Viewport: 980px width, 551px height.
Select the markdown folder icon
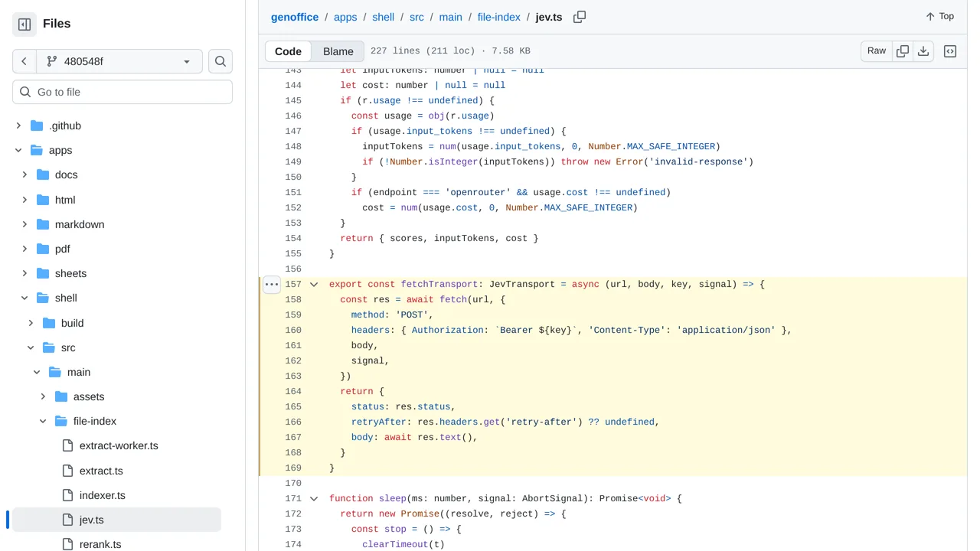pos(43,224)
